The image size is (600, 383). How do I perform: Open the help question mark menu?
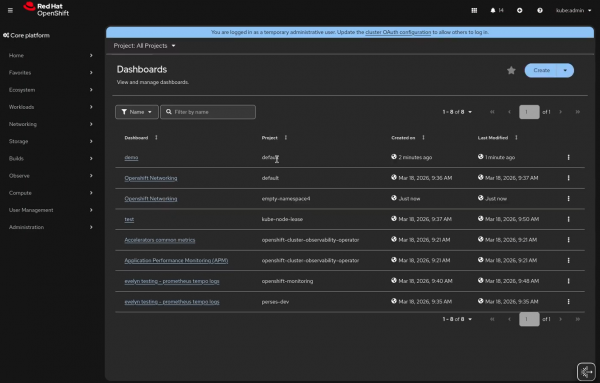point(540,10)
